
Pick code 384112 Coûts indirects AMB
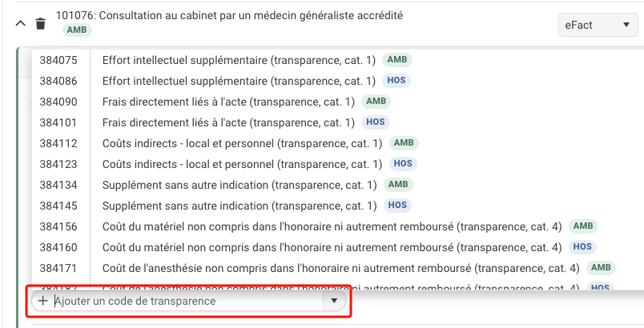tap(337, 143)
